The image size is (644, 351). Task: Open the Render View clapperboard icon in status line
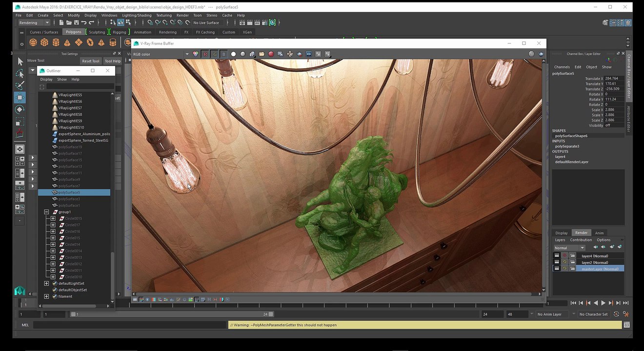[x=242, y=23]
